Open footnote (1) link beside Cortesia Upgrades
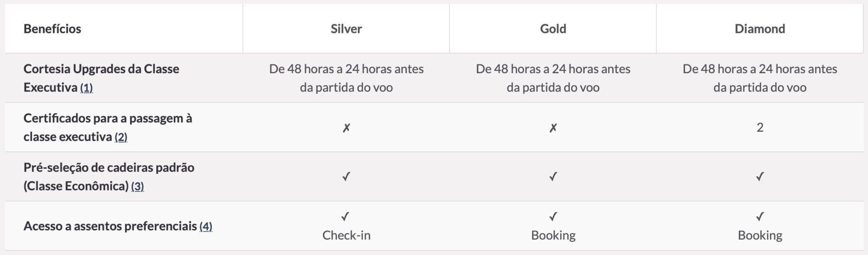Image resolution: width=868 pixels, height=255 pixels. point(86,88)
